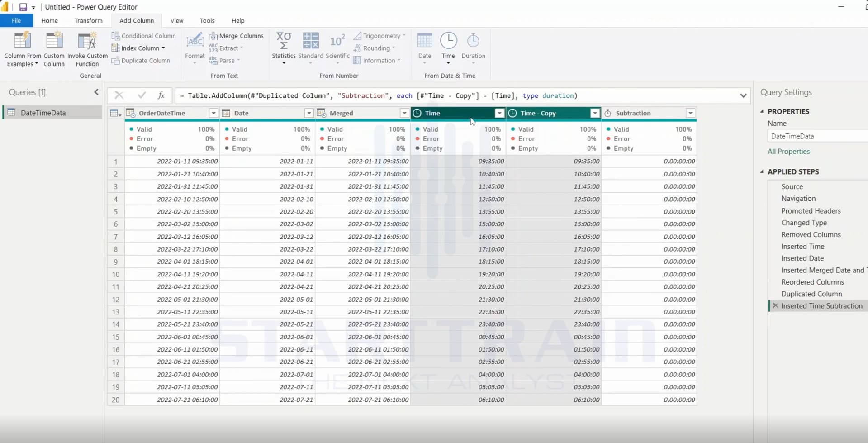This screenshot has width=868, height=443.
Task: Click Merge Columns button
Action: point(236,36)
